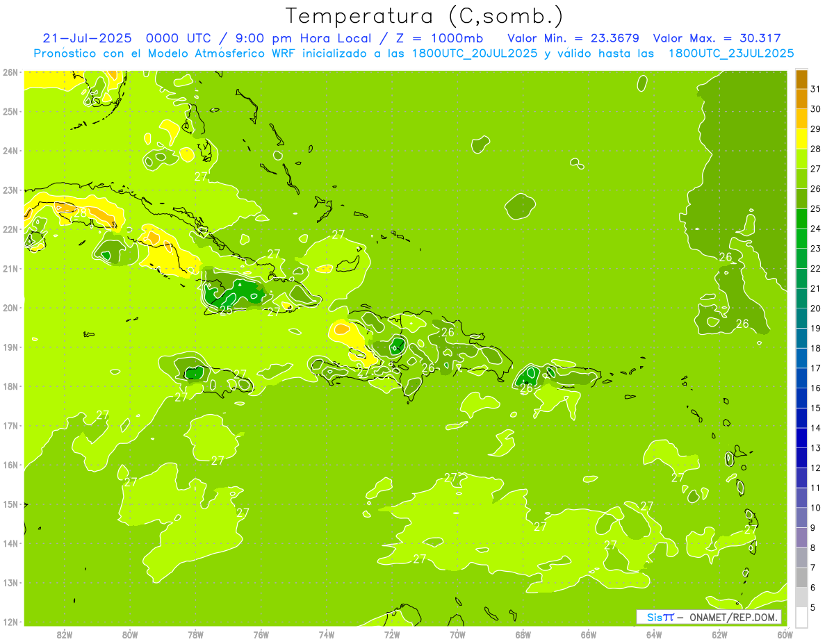Click the "60W" longitude axis label
The image size is (834, 644).
tap(785, 634)
